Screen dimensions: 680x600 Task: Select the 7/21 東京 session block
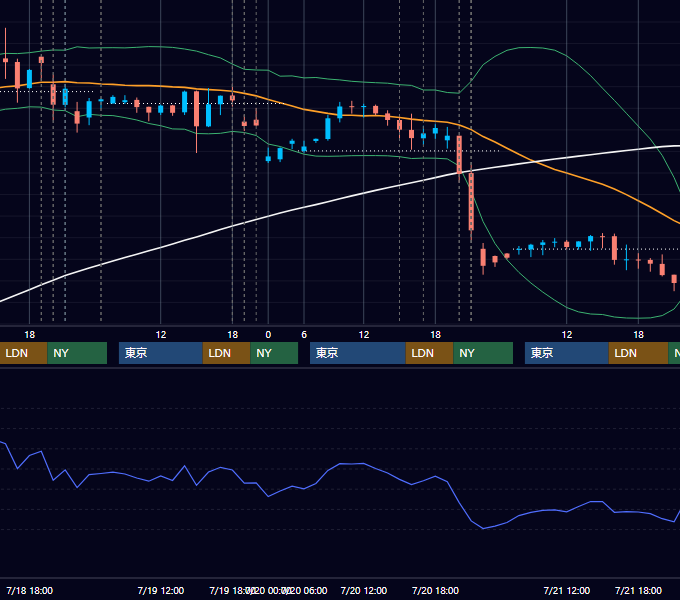[x=567, y=353]
